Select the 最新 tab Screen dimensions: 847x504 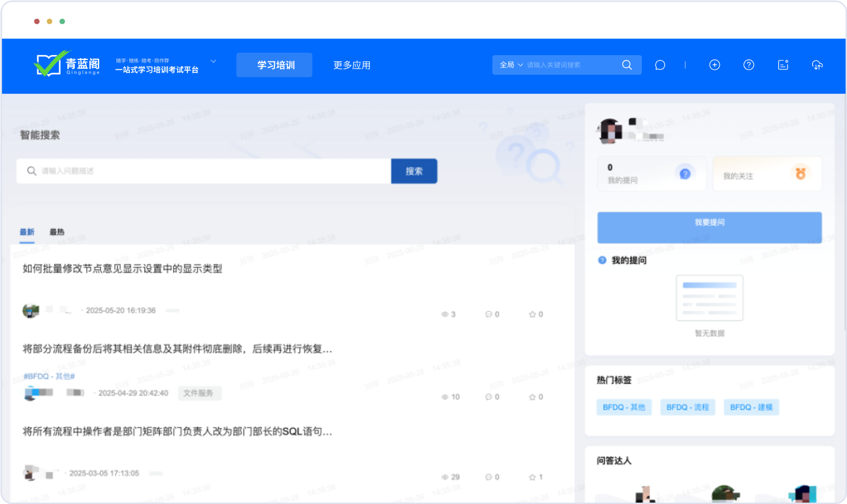[27, 232]
